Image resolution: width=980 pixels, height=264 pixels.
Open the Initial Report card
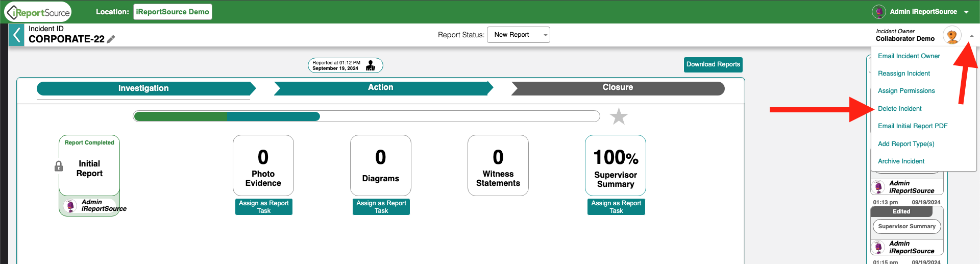pyautogui.click(x=89, y=165)
